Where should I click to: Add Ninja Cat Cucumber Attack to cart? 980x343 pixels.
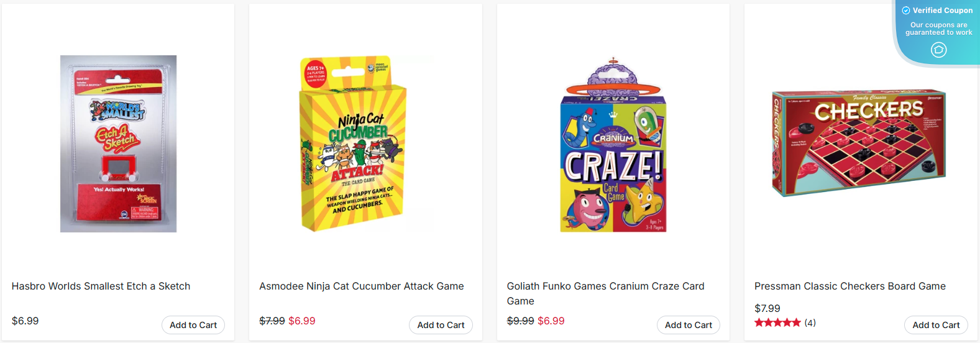point(441,325)
